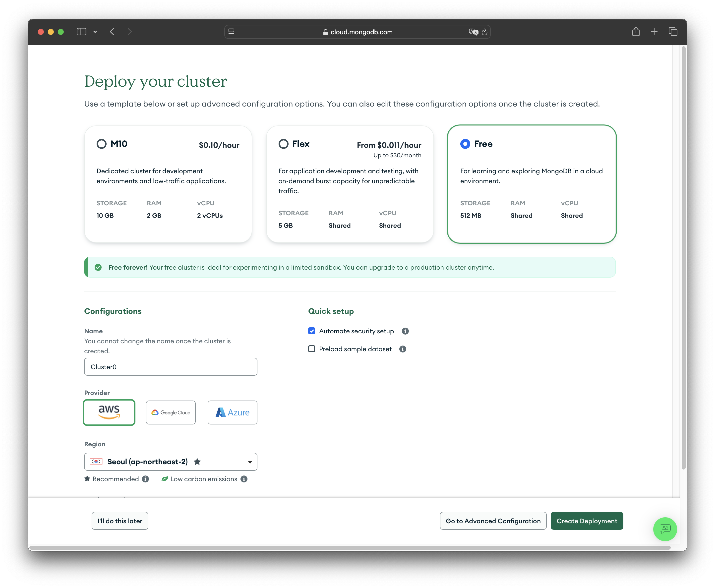Click the info icon beside Automate security setup
This screenshot has width=715, height=588.
[405, 331]
